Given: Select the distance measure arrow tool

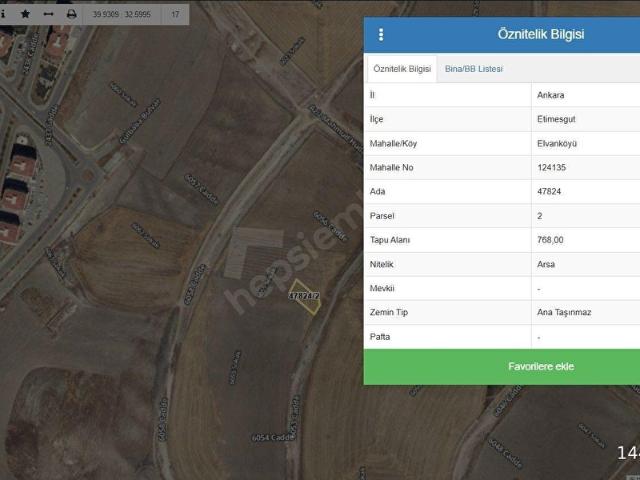Looking at the screenshot, I should 48,14.
